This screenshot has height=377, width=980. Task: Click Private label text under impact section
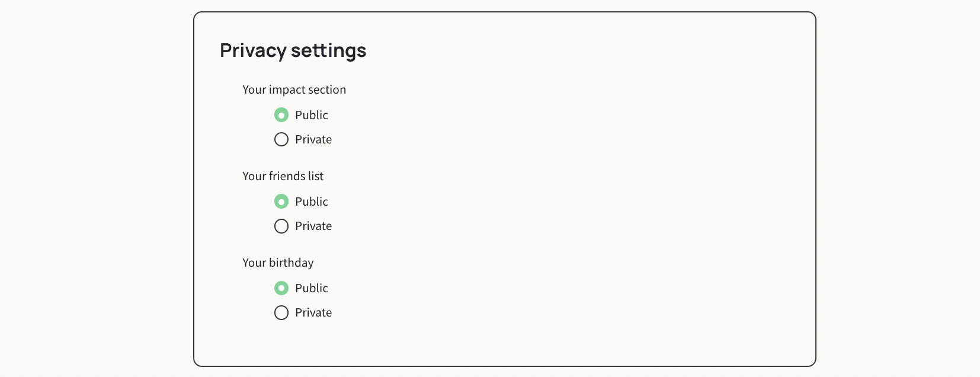point(313,139)
